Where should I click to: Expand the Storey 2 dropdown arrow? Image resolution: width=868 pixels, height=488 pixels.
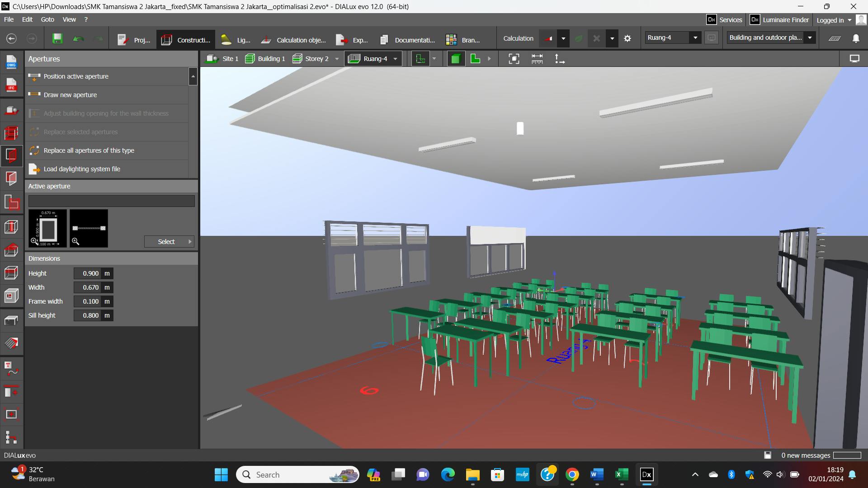pos(337,59)
